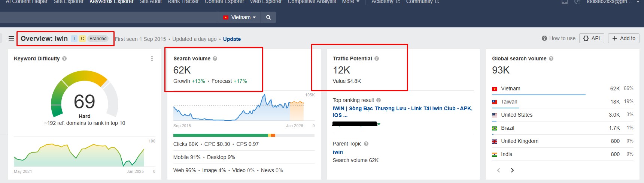644x183 pixels.
Task: Open the account menu dropdown
Action: [613, 1]
